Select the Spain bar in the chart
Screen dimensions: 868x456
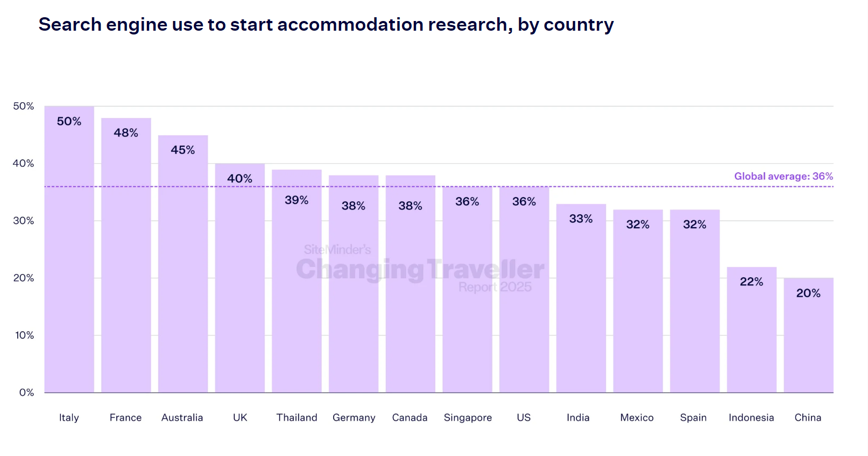pos(695,301)
